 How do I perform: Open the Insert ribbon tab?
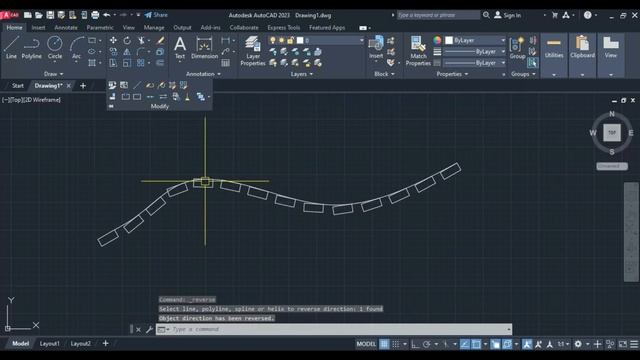coord(38,28)
